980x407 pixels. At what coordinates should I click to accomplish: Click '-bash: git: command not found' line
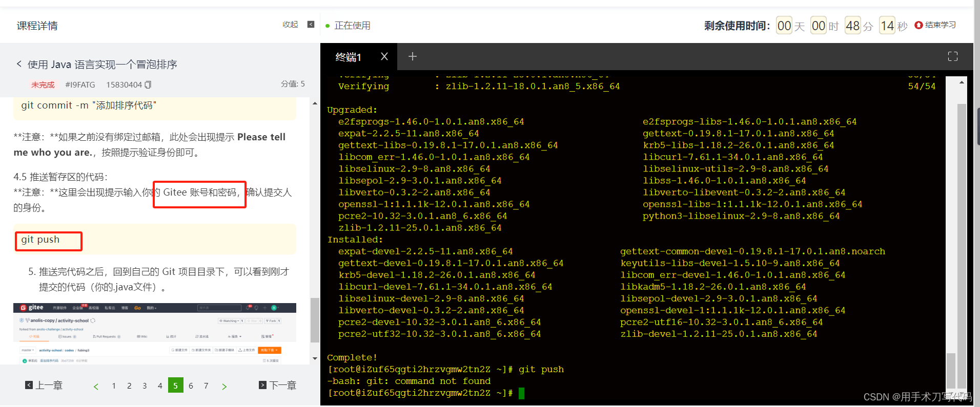tap(409, 381)
